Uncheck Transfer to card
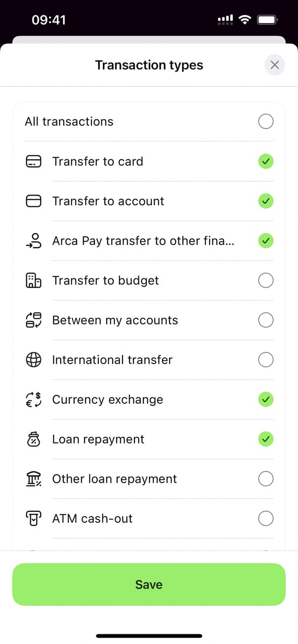 tap(266, 161)
